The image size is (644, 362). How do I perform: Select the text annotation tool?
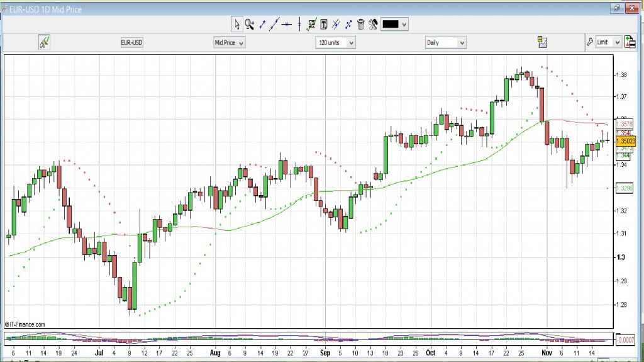click(324, 25)
